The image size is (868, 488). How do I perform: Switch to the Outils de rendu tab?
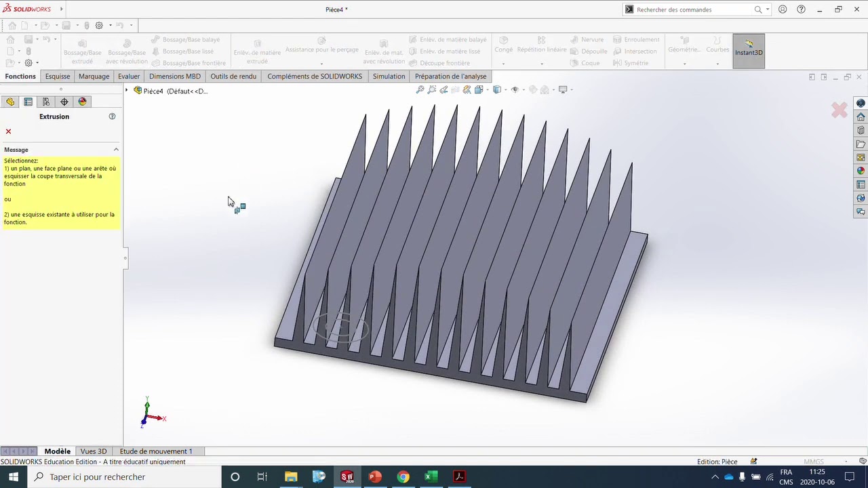coord(233,77)
